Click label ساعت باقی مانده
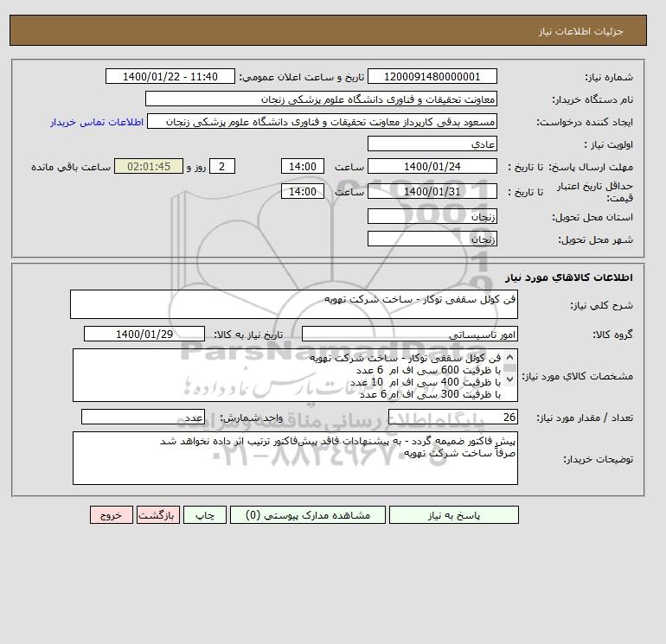Screen dimensions: 666x644 (x=71, y=167)
